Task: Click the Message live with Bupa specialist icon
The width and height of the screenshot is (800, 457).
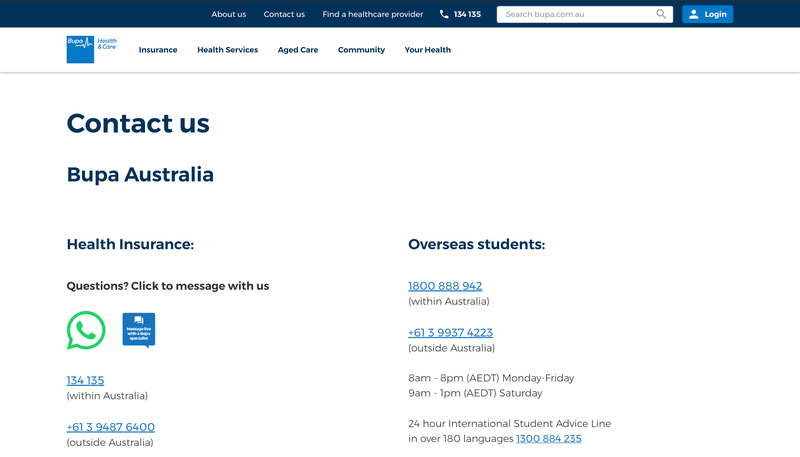Action: coord(139,330)
